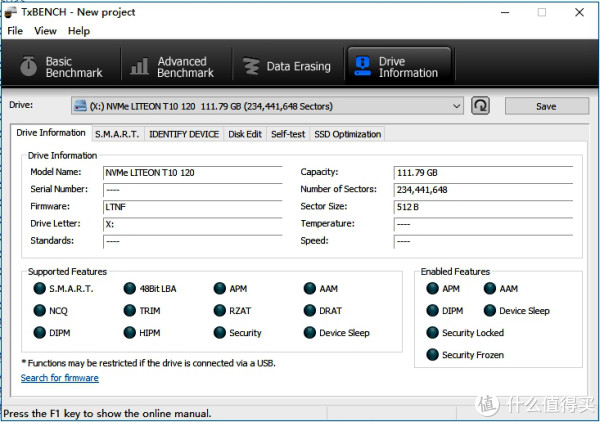Click the USB restriction note text

[148, 363]
